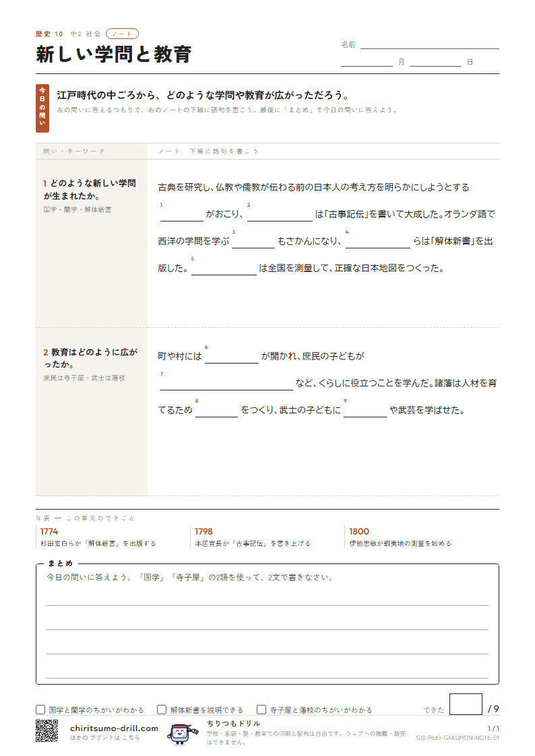Click the day blank before 日
Image resolution: width=535 pixels, height=756 pixels.
click(435, 62)
